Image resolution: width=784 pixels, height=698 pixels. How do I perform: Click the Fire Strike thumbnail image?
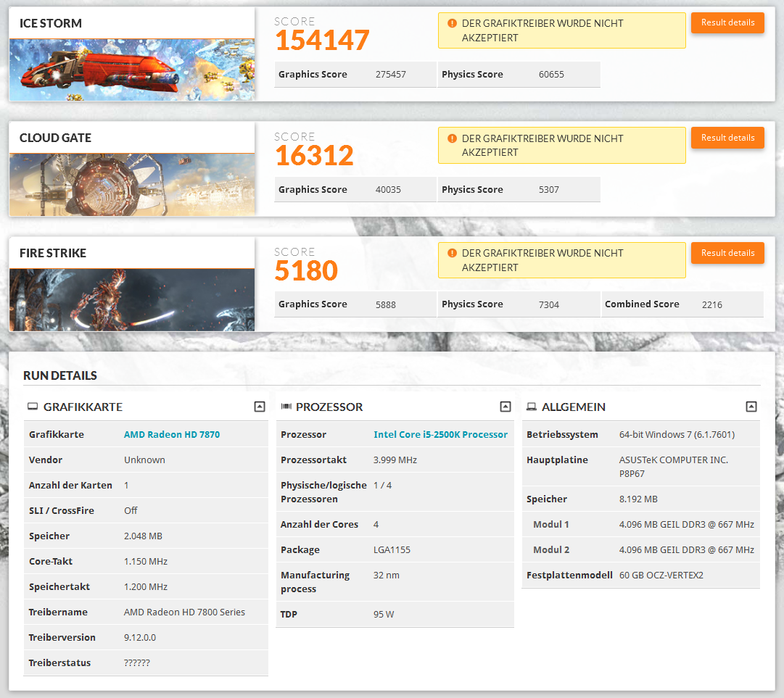click(132, 300)
